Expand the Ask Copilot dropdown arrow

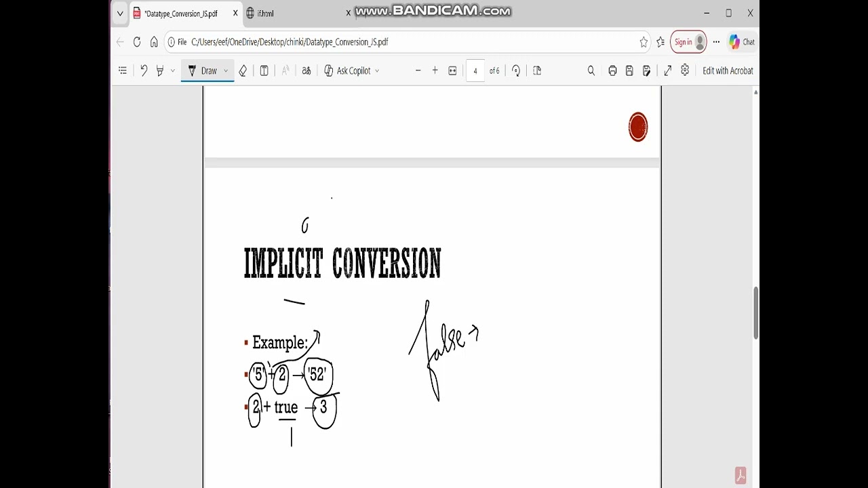point(377,70)
